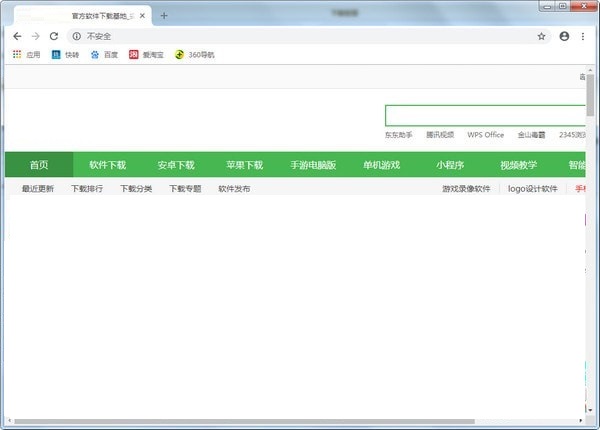Click the scroll-up arrow of vertical scrollbar
The height and width of the screenshot is (430, 600).
point(590,70)
